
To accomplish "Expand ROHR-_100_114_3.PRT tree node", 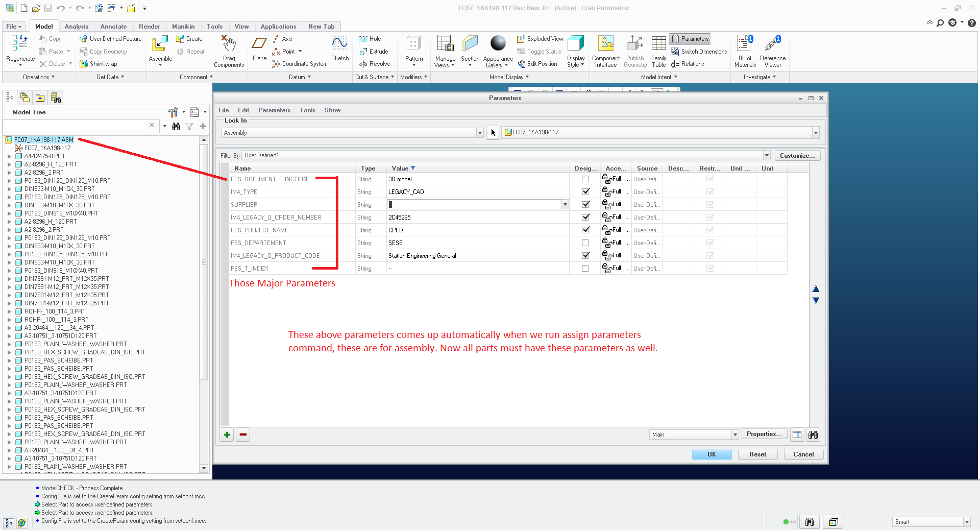I will tap(9, 311).
